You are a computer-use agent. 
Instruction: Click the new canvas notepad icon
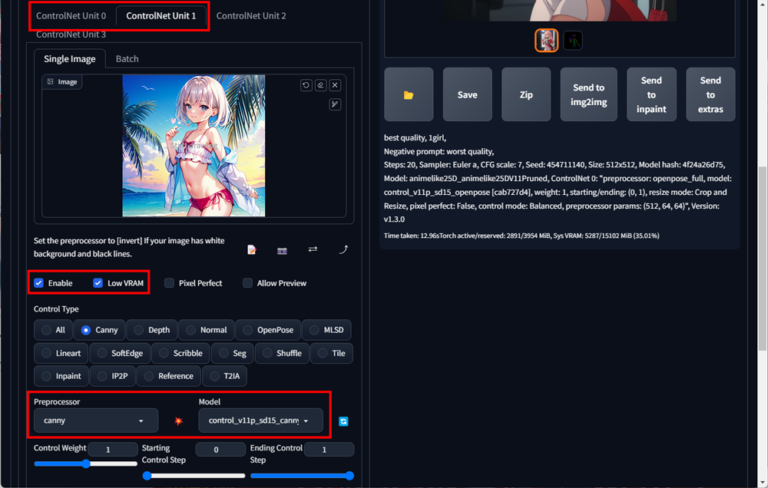click(x=252, y=250)
